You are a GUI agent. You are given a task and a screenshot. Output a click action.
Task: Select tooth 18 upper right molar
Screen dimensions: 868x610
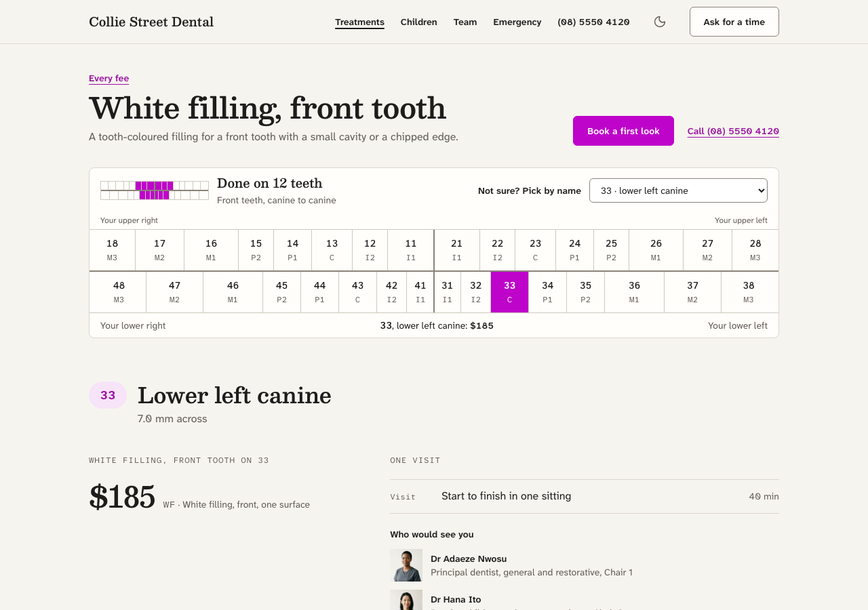click(113, 250)
